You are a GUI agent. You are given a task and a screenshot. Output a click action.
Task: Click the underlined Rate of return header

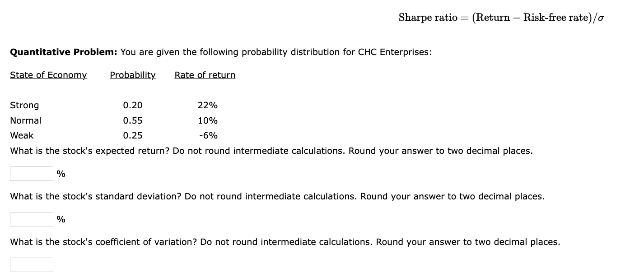click(205, 75)
